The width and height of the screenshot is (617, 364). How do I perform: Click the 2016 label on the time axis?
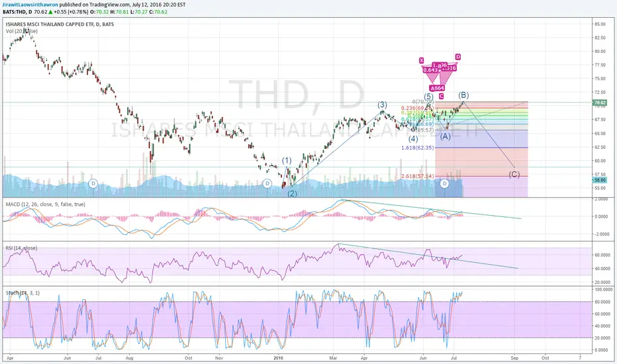click(278, 358)
